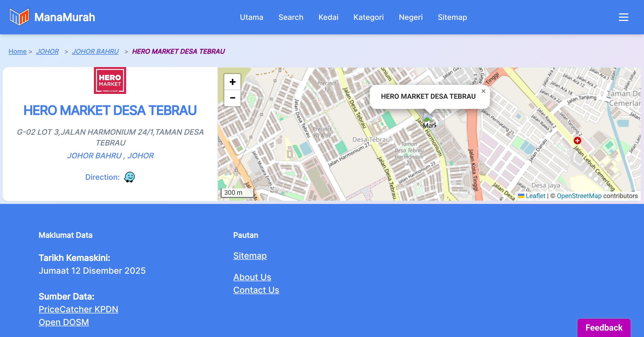
Task: Open the Kedai menu item
Action: point(328,17)
